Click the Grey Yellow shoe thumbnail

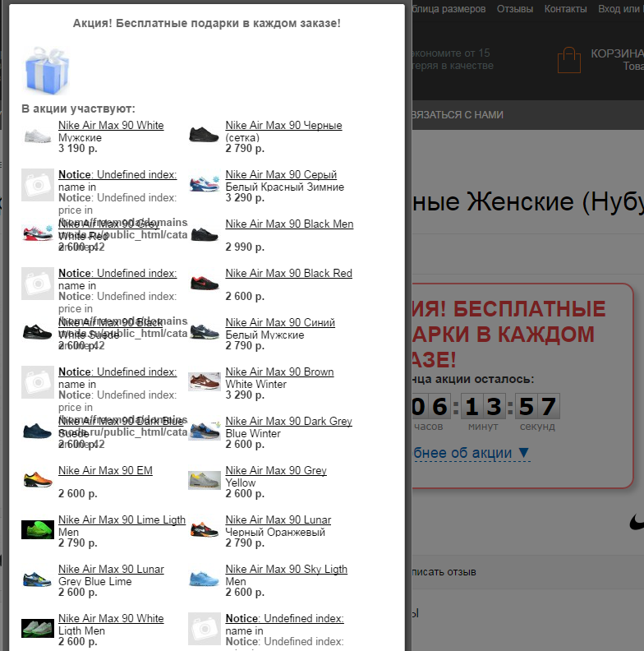click(x=205, y=481)
